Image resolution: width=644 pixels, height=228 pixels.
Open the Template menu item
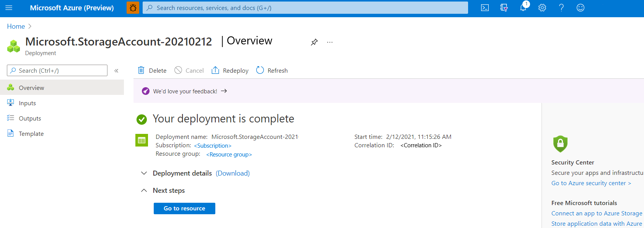62,134
